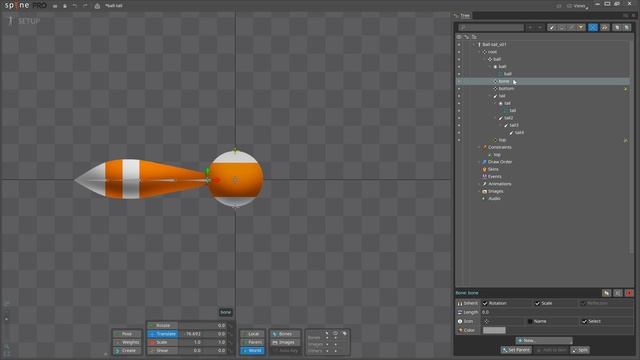Viewport: 640px width, 360px height.
Task: Toggle visibility dot for root row
Action: [x=459, y=52]
